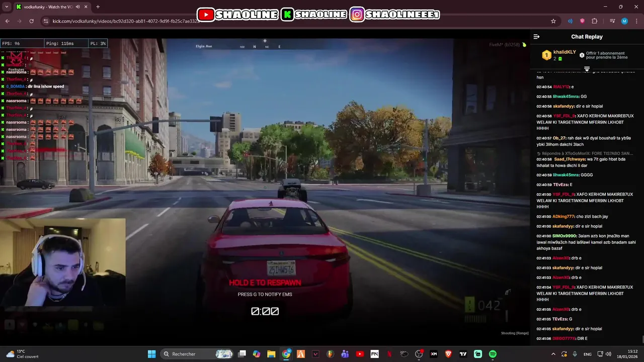Open a new browser tab
The height and width of the screenshot is (362, 644).
98,7
